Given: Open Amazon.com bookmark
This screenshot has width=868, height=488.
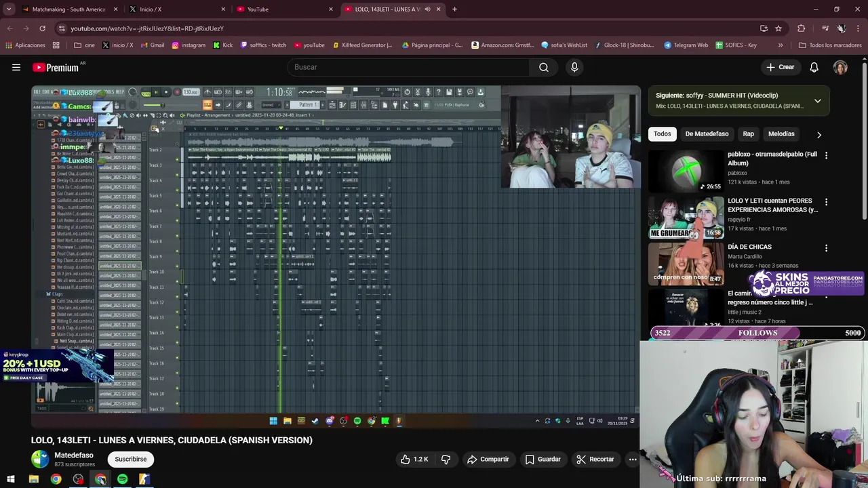Looking at the screenshot, I should (502, 45).
